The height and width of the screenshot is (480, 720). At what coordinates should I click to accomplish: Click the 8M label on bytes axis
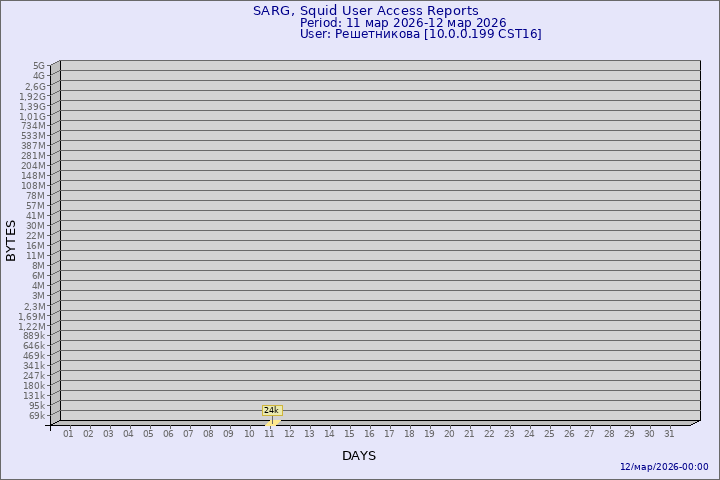pos(38,266)
